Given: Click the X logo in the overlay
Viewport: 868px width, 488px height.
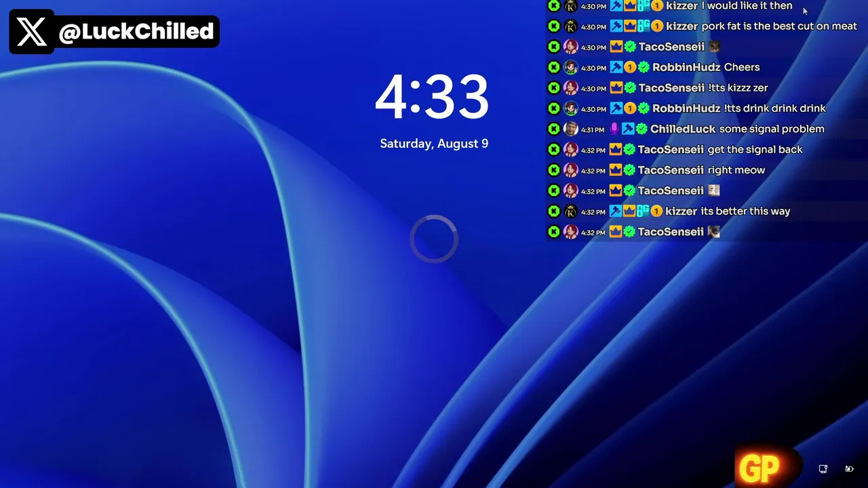Looking at the screenshot, I should tap(31, 32).
